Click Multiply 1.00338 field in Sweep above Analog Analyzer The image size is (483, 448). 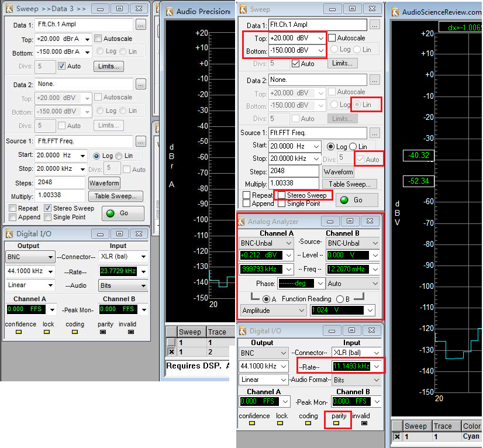294,183
